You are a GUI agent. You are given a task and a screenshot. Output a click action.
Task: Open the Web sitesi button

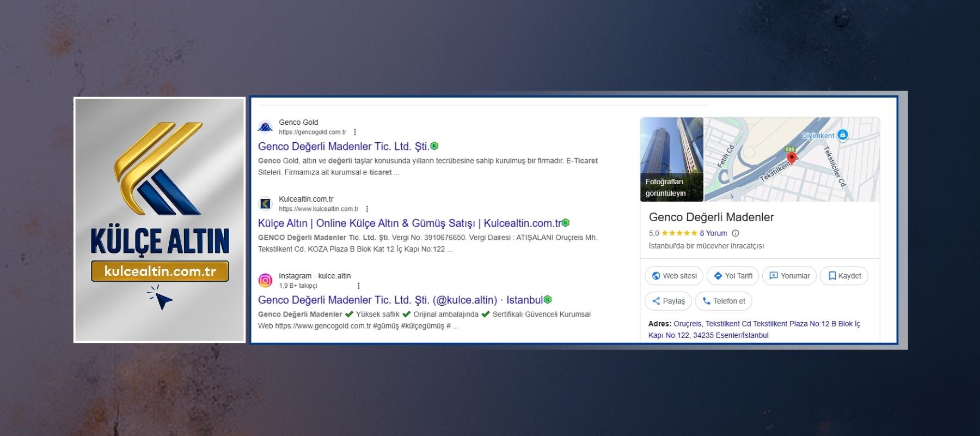tap(674, 276)
